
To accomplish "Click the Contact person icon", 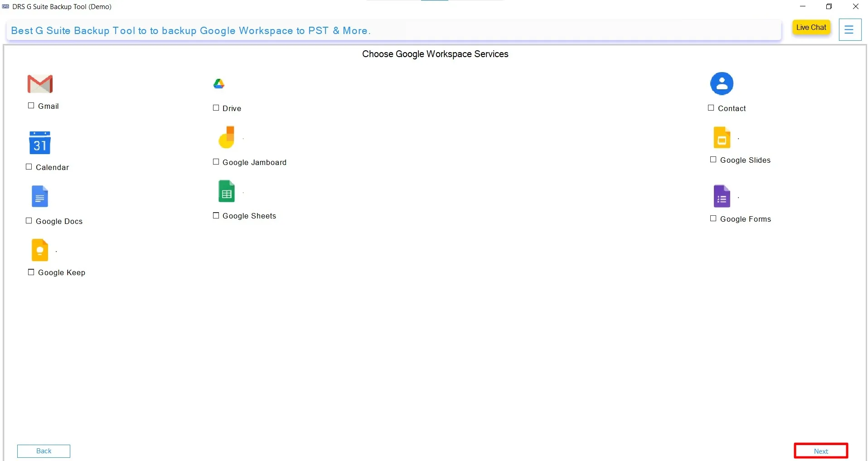I will [x=722, y=83].
